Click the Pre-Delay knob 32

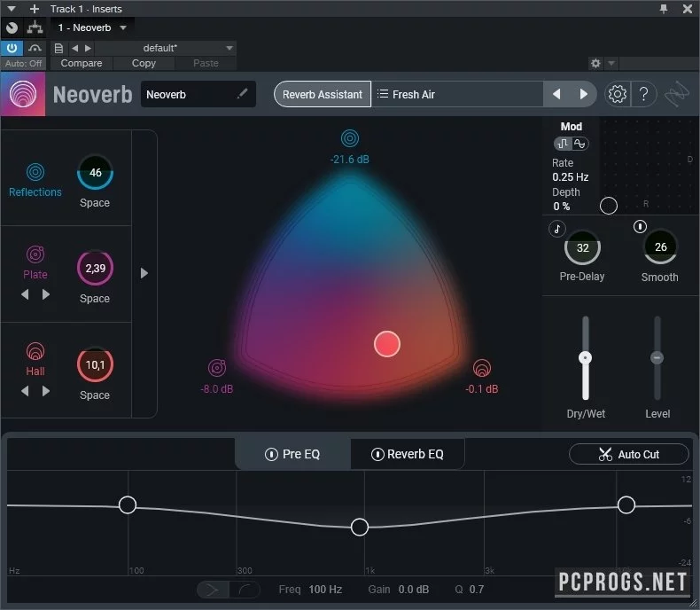(x=582, y=248)
